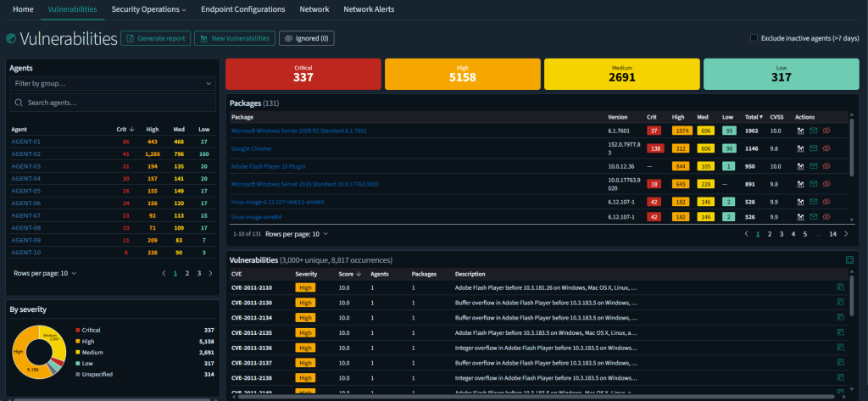Click chart icon in Google Chrome package row
Viewport: 868px width, 401px height.
[800, 148]
